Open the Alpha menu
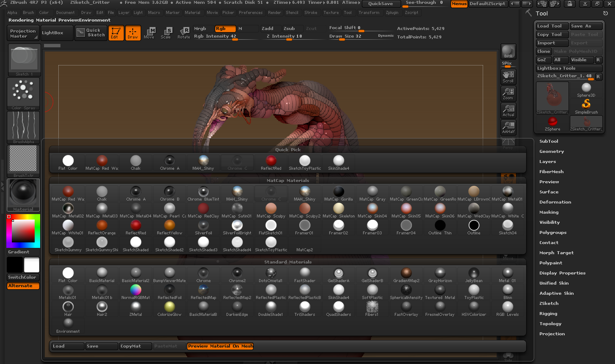615x364 pixels. point(12,13)
